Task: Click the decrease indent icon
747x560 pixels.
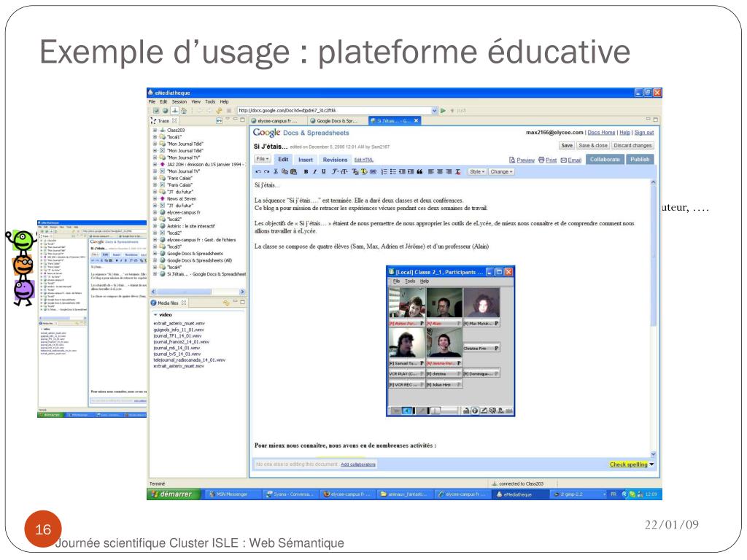Action: click(402, 171)
